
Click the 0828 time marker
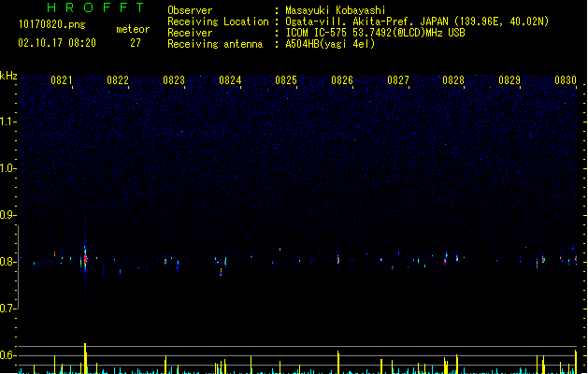pos(453,80)
